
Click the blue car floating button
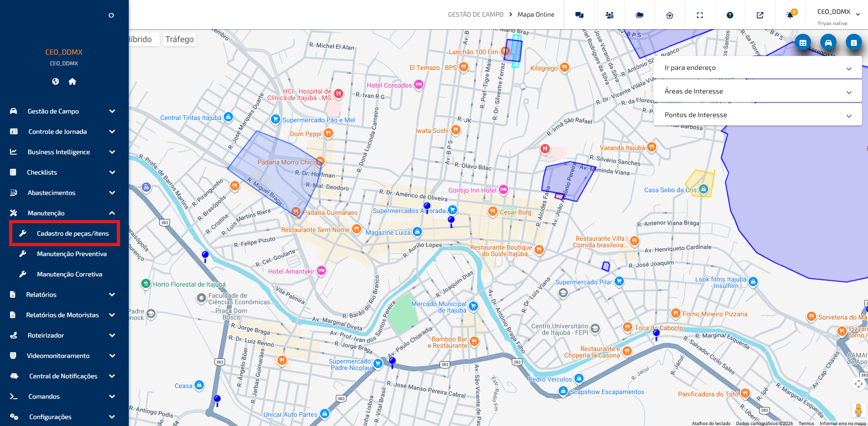pos(828,43)
